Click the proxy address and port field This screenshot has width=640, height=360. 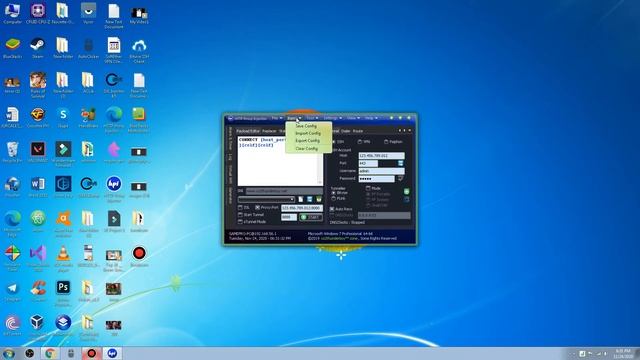click(302, 208)
